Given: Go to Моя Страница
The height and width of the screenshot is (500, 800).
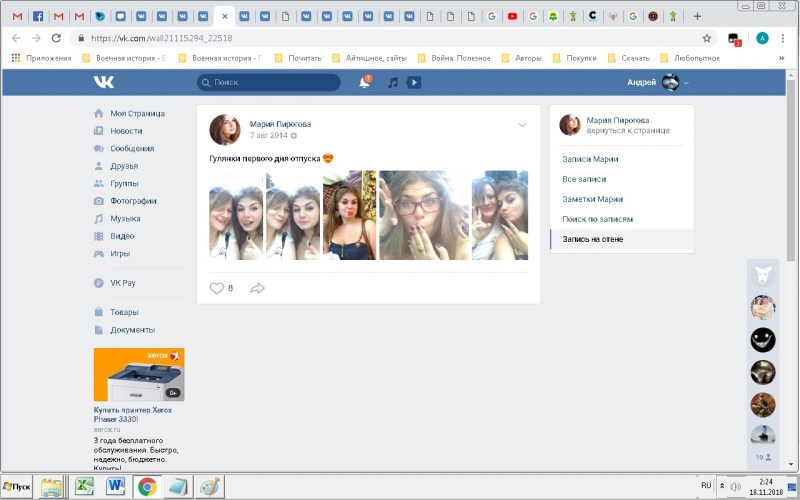Looking at the screenshot, I should [x=137, y=113].
